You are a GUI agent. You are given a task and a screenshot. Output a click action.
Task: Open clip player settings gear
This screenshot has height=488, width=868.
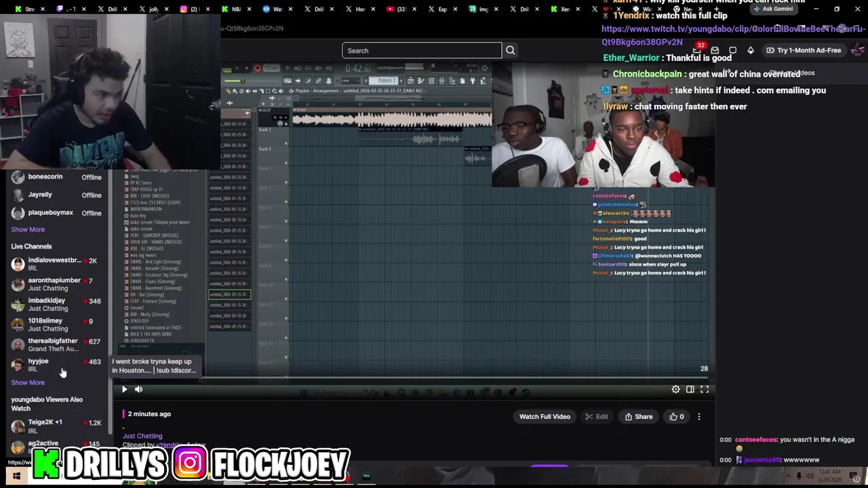(675, 389)
